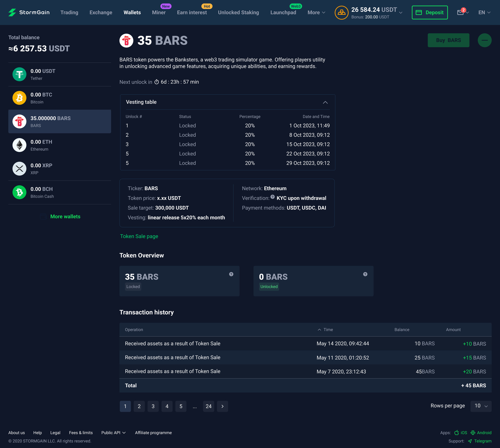Viewport: 500px width, 448px height.
Task: Open the Exchange tab
Action: 101,12
